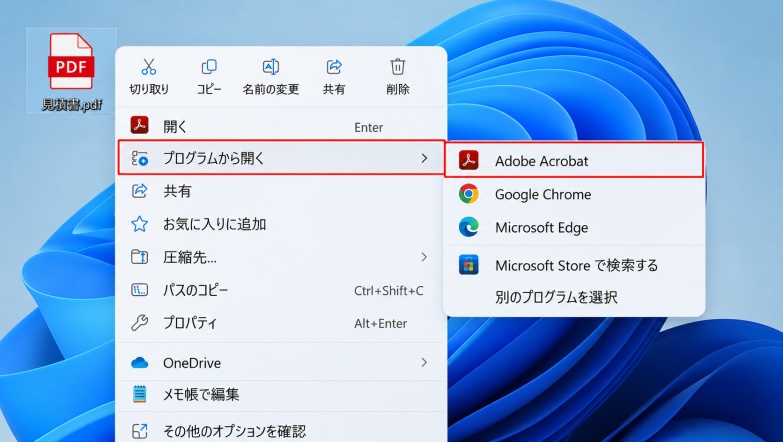This screenshot has height=442, width=783.
Task: Select the 共有 entry in the menu list
Action: (281, 191)
